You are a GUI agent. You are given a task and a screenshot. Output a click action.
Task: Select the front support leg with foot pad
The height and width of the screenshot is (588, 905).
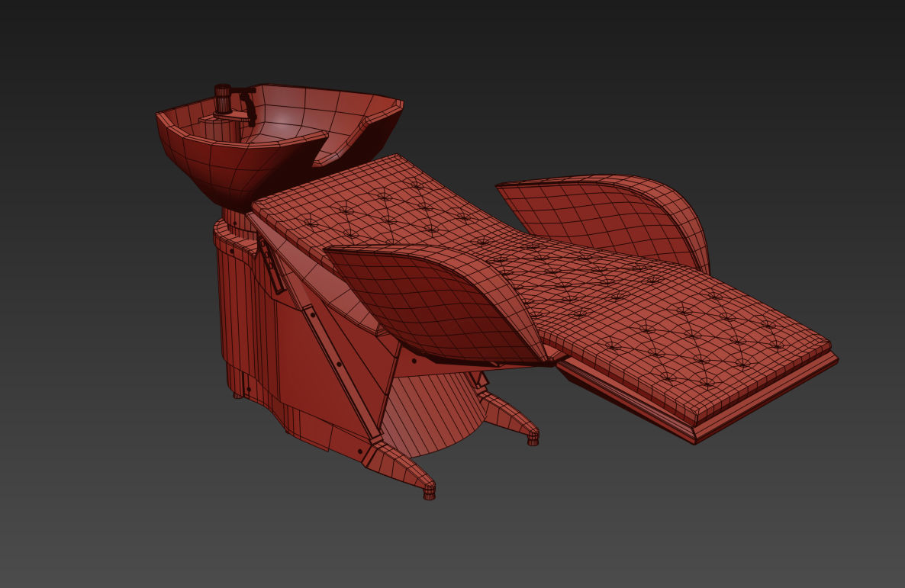point(399,468)
